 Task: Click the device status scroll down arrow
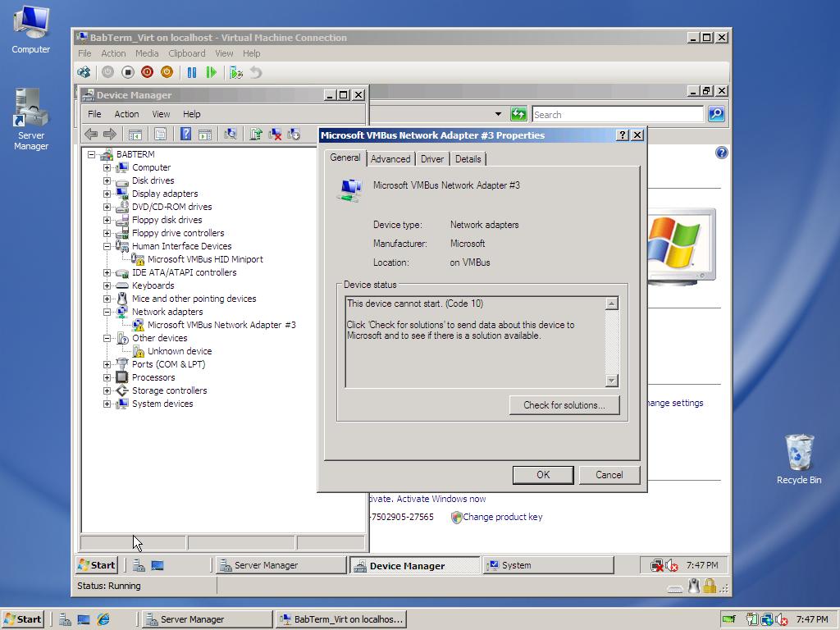click(611, 381)
